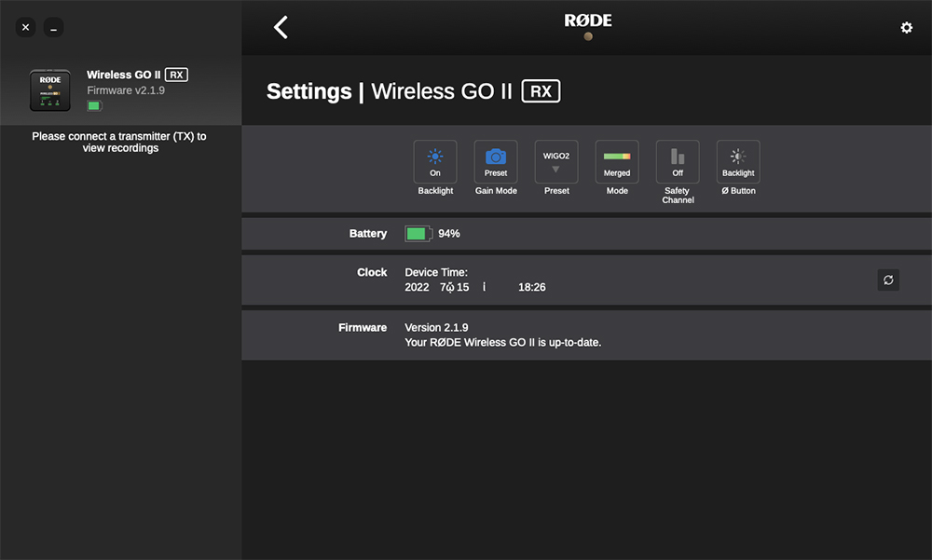Select the Wireless GO II RX device thumbnail
The height and width of the screenshot is (560, 932).
pyautogui.click(x=50, y=90)
